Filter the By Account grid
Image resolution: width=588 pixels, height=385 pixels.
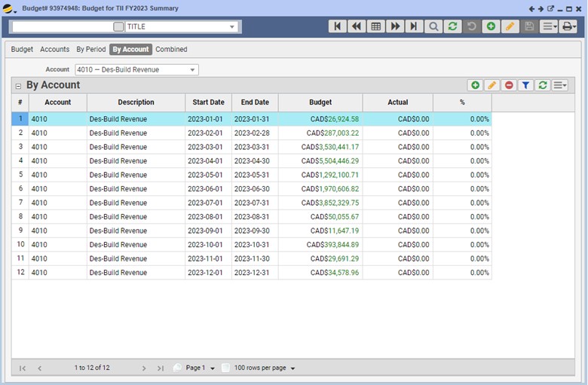[x=526, y=85]
